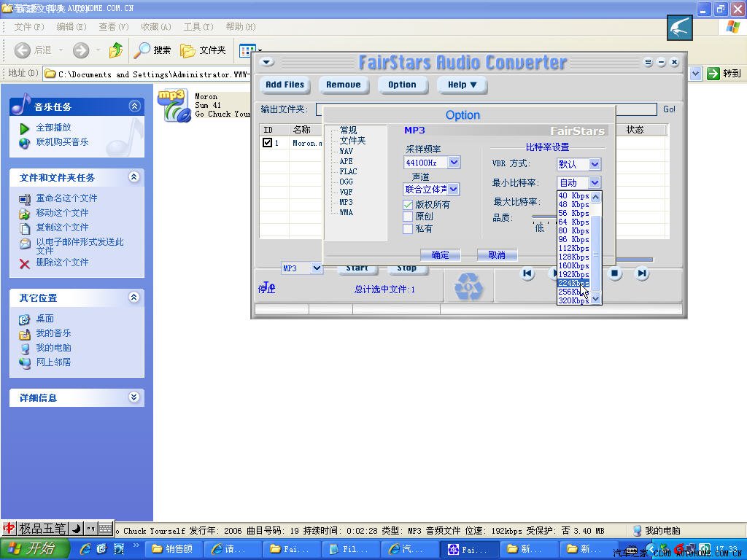Click the recycle convert icon
This screenshot has height=560, width=747.
coord(468,287)
